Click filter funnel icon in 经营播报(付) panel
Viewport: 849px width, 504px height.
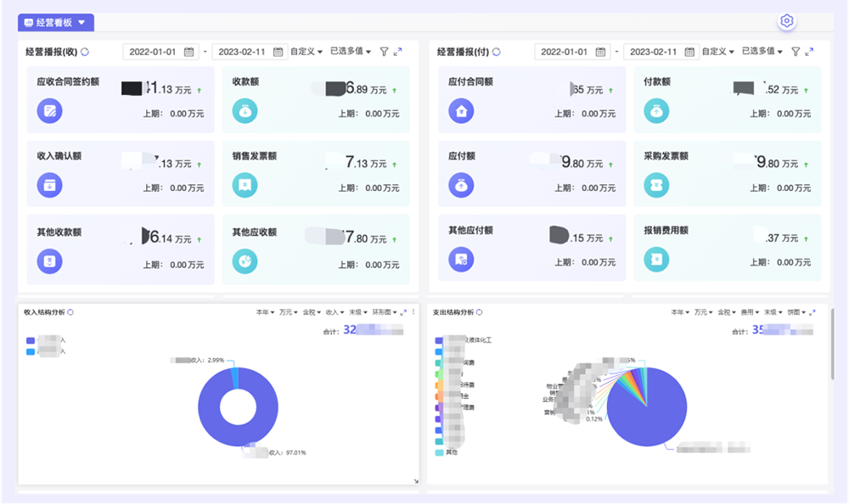tap(796, 52)
